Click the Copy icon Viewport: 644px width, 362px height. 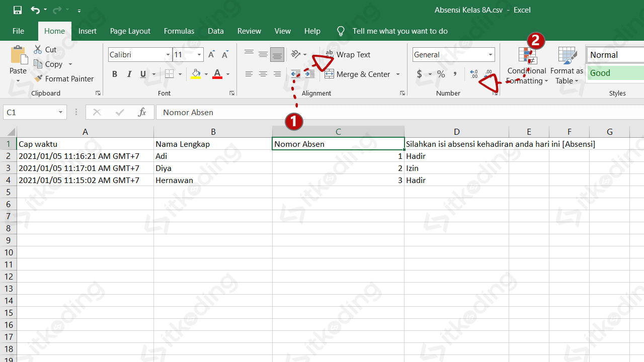tap(38, 64)
